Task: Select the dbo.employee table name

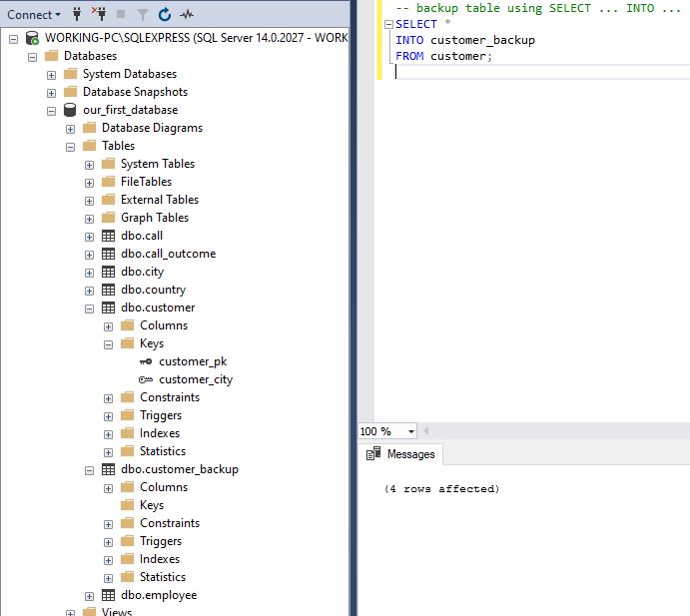Action: (159, 595)
